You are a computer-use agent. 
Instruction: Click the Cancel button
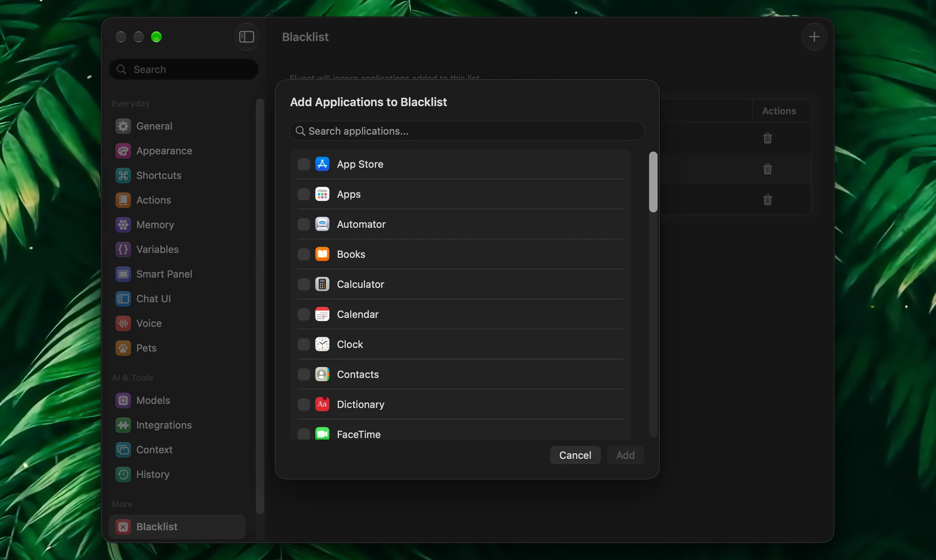pyautogui.click(x=575, y=455)
